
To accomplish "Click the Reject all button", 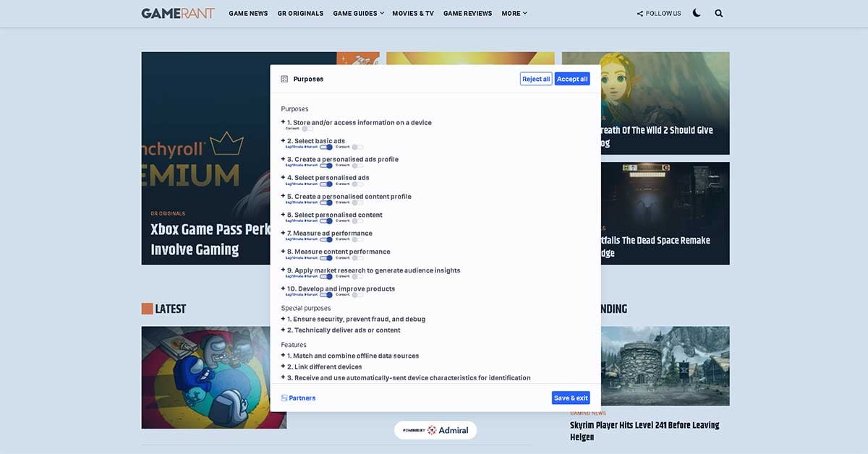I will 536,79.
